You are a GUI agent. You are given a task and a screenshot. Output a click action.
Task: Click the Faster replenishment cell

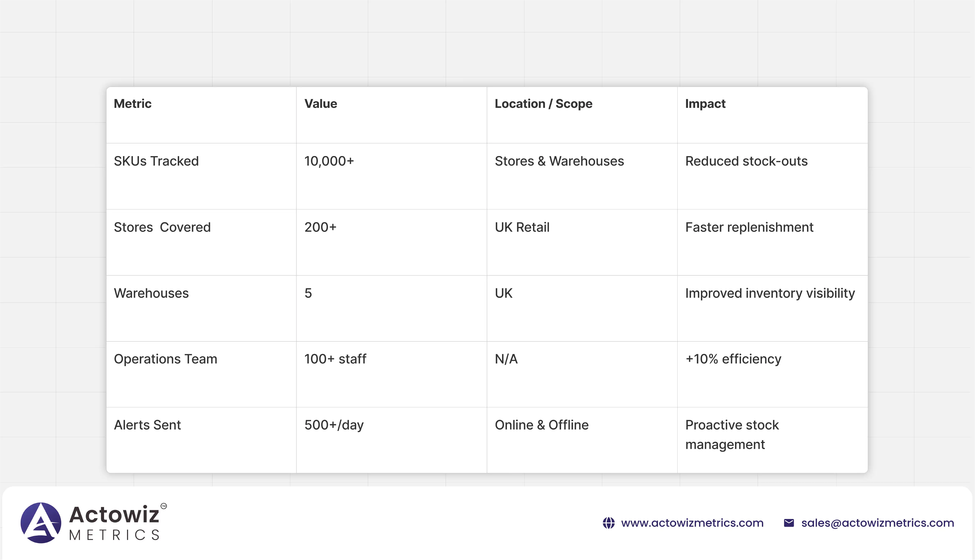pos(749,227)
